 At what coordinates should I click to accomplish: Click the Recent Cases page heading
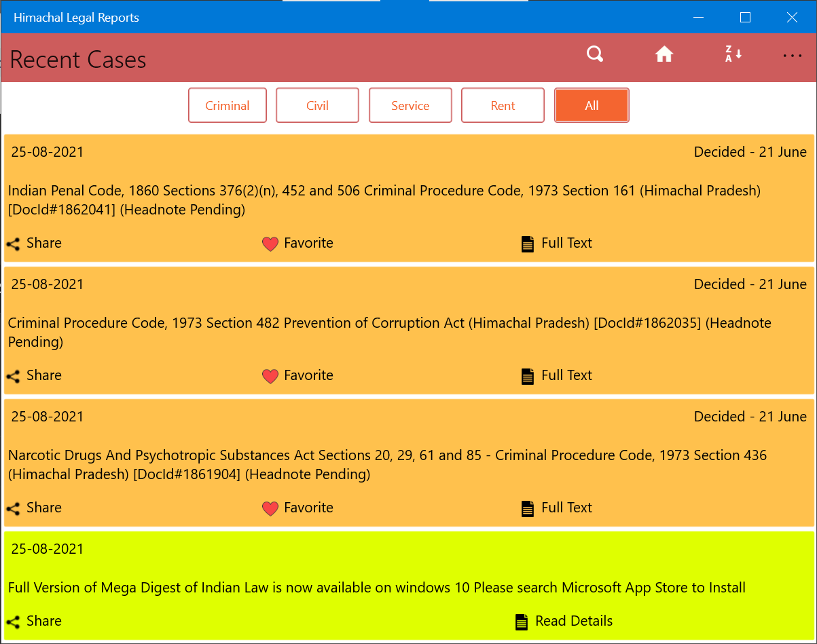pos(78,60)
